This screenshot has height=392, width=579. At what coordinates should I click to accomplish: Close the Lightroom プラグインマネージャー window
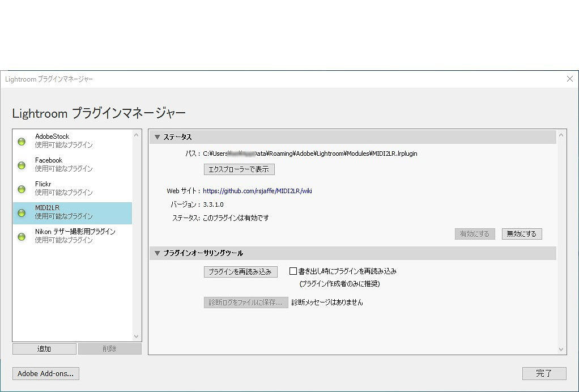click(570, 79)
